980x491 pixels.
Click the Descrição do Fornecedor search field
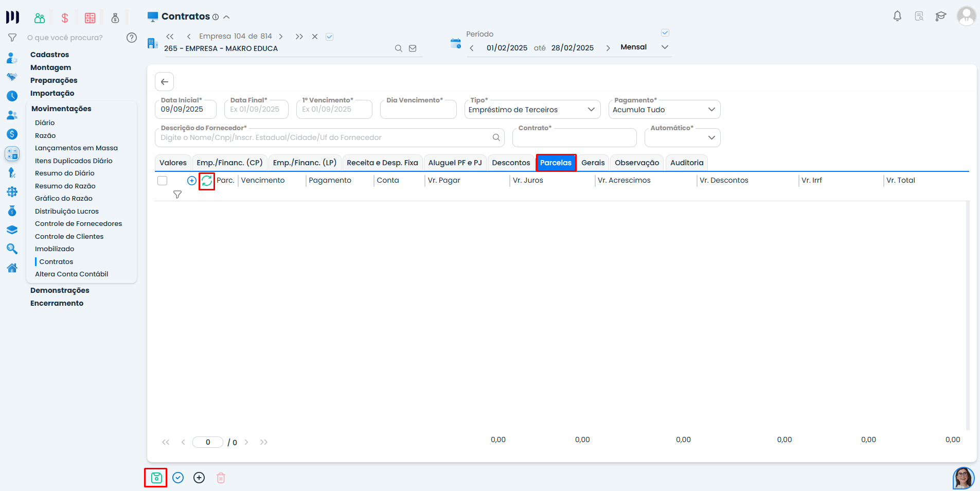pos(324,138)
